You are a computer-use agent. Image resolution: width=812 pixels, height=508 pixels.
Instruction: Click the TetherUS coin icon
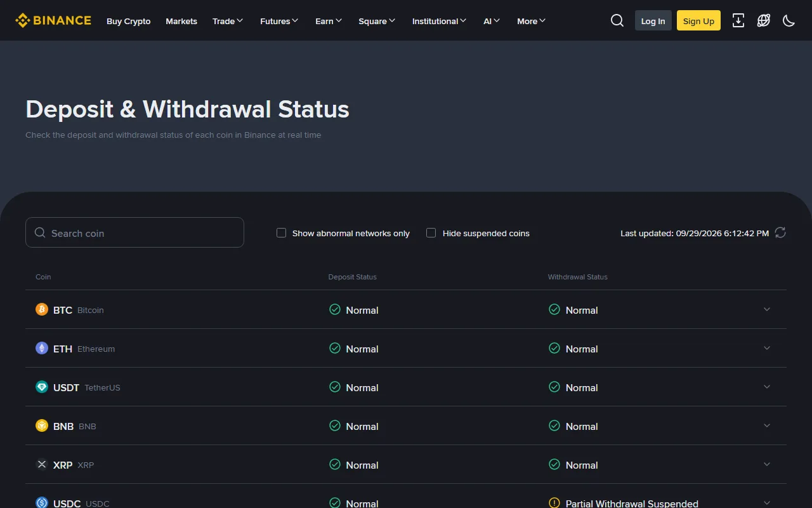coord(42,387)
